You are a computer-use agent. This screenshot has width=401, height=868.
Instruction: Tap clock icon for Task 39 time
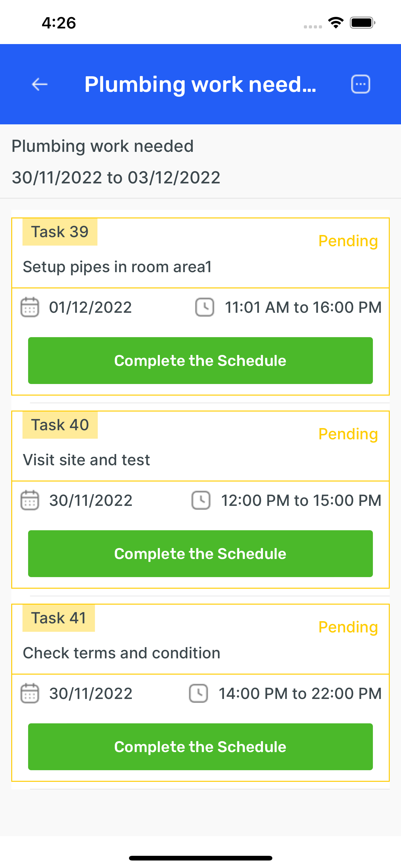pyautogui.click(x=204, y=307)
